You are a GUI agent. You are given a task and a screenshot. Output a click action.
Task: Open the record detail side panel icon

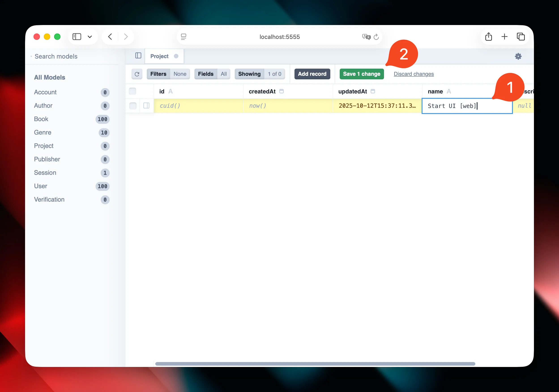pos(146,105)
